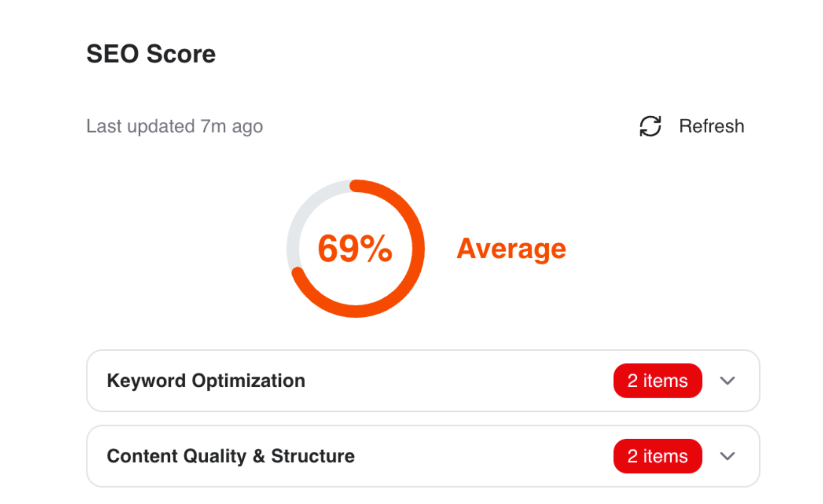The height and width of the screenshot is (504, 823).
Task: Open the Content Quality & Structure title
Action: [x=230, y=456]
